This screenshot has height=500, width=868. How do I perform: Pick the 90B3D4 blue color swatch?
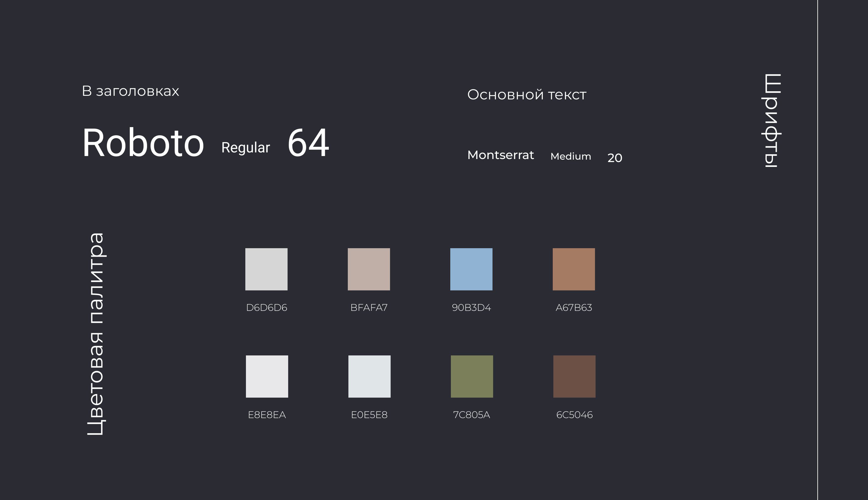coord(471,269)
